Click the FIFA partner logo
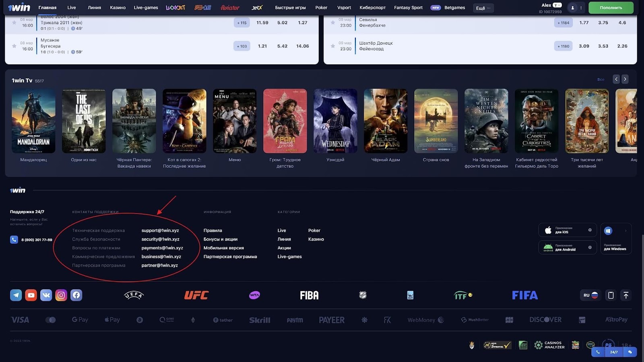This screenshot has height=362, width=644. click(525, 295)
